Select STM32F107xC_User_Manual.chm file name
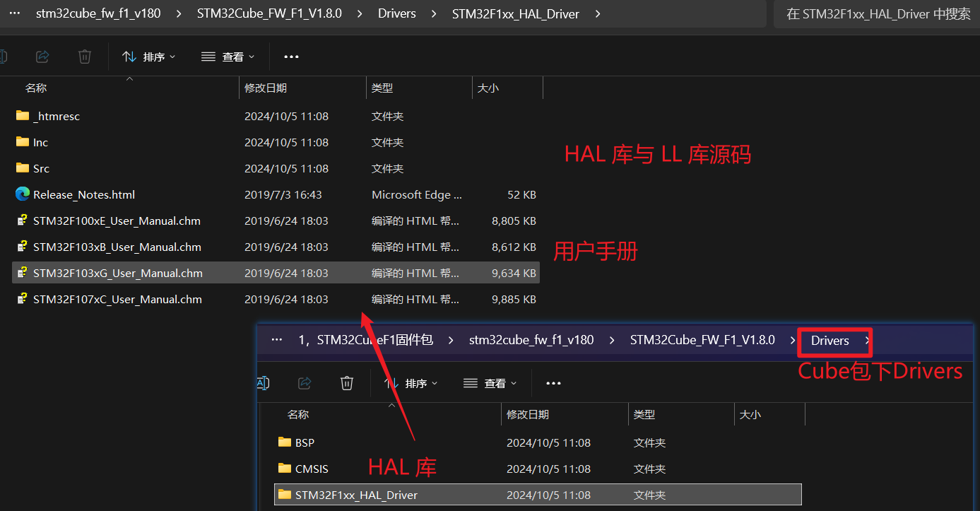 pos(117,299)
